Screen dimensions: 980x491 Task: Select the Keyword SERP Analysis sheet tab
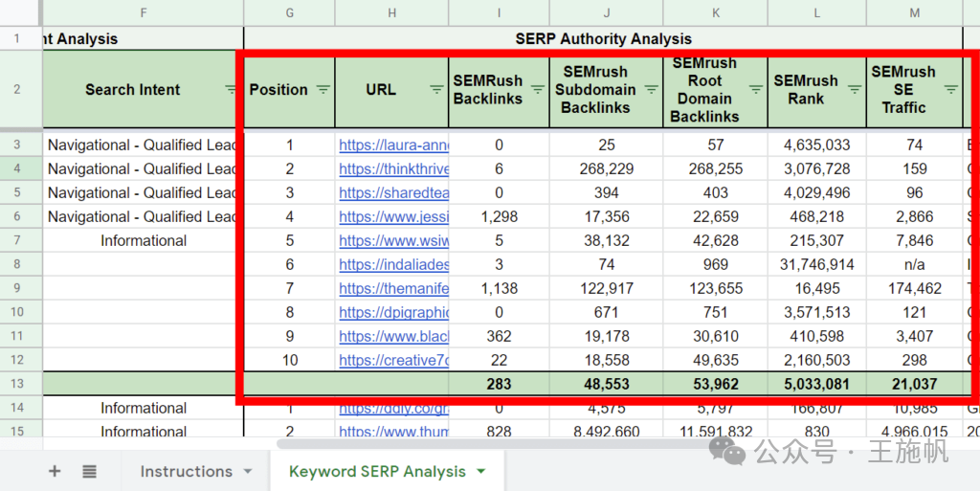coord(377,471)
